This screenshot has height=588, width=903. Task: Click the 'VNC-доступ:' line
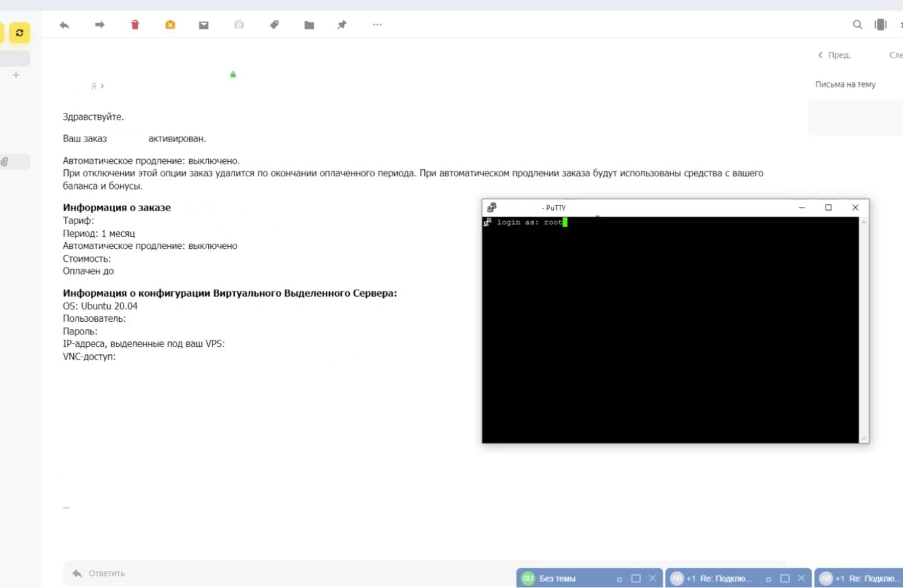(89, 357)
